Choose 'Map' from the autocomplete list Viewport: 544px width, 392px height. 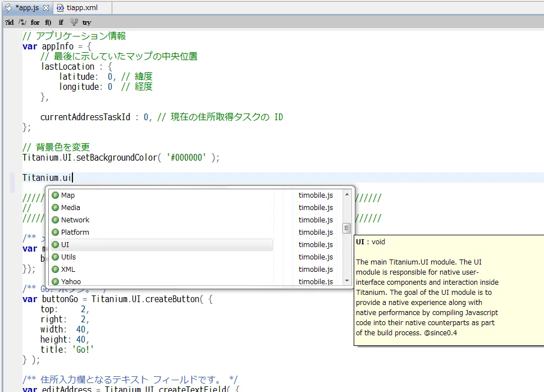click(67, 195)
